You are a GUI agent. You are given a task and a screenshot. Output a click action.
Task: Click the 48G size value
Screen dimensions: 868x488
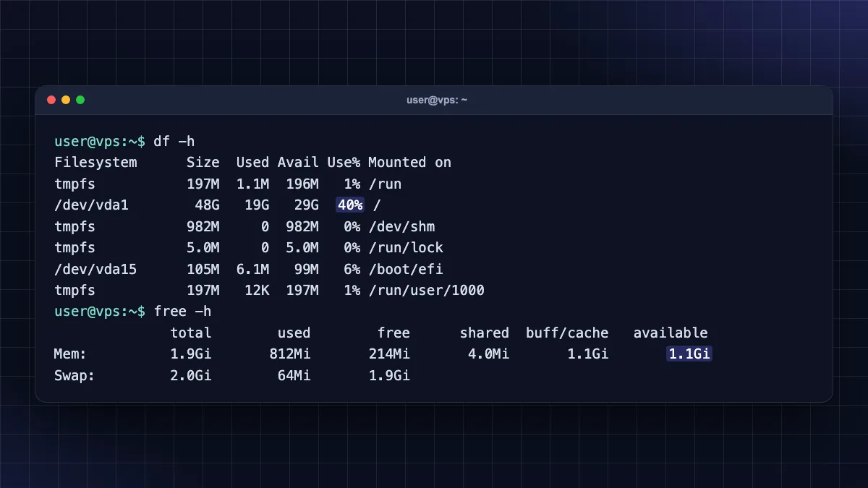click(x=207, y=205)
